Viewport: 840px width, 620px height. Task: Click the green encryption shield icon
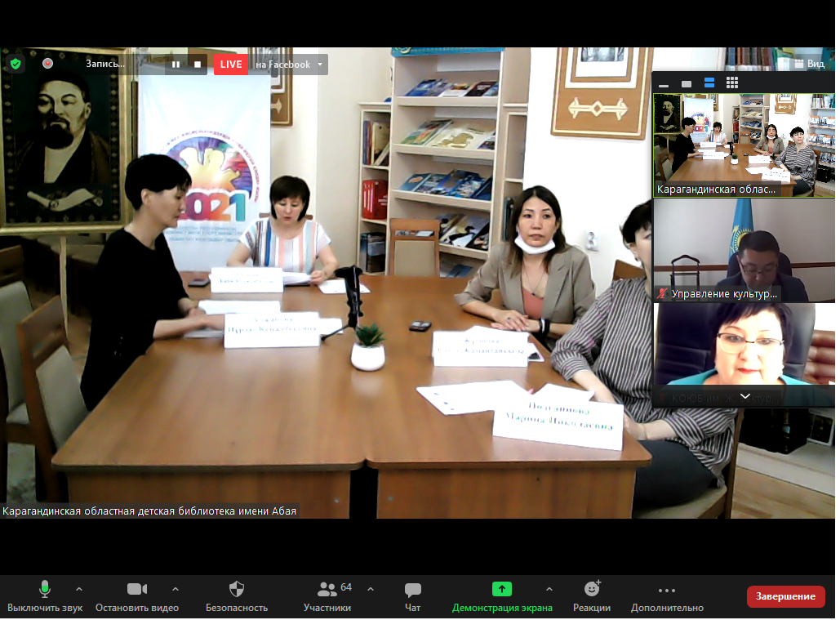coord(15,64)
